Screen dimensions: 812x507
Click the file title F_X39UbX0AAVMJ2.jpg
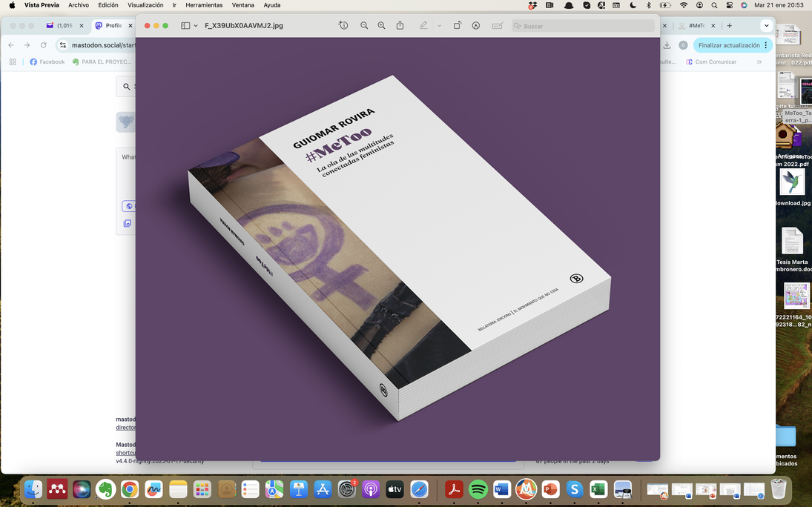[244, 25]
